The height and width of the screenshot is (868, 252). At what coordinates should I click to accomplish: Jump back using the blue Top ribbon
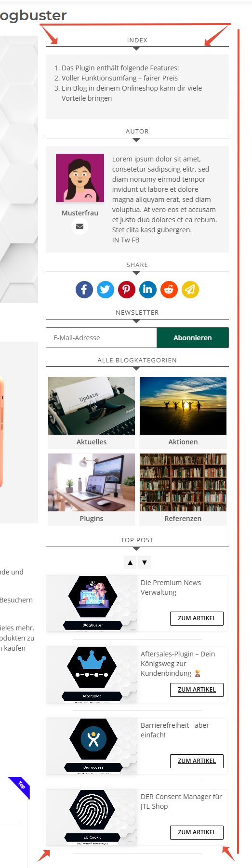point(20,788)
